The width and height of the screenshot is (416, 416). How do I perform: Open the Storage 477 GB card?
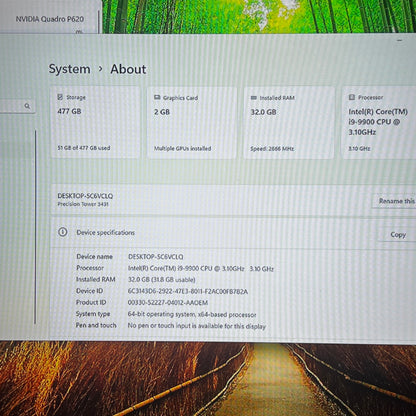click(x=95, y=122)
